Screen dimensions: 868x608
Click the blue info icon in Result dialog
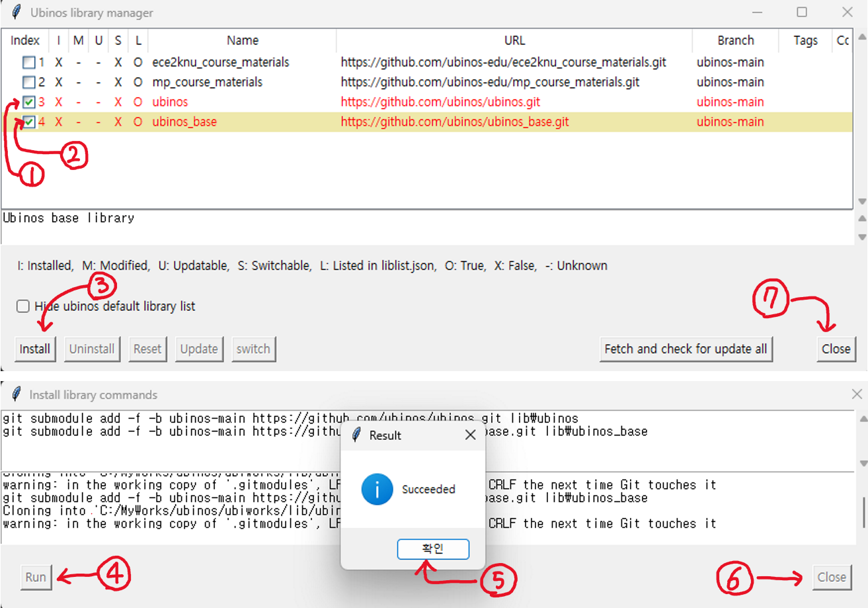point(375,490)
